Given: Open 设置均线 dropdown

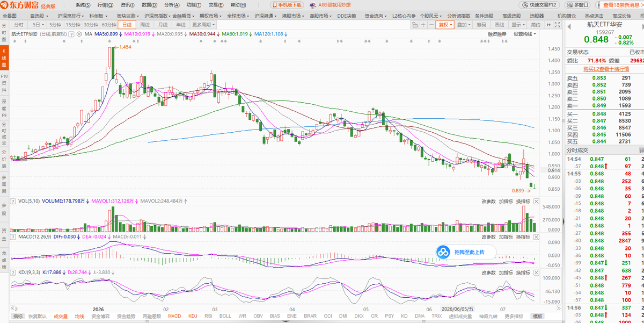Looking at the screenshot, I should pyautogui.click(x=525, y=34).
